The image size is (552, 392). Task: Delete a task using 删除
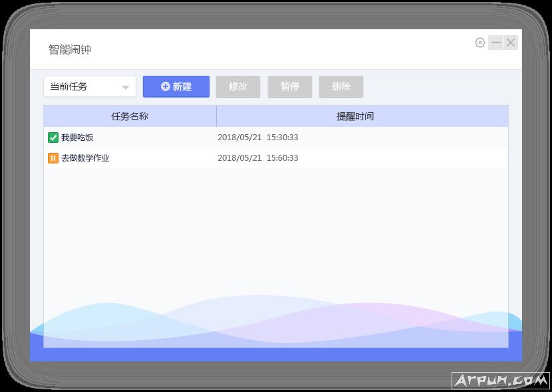tap(341, 86)
